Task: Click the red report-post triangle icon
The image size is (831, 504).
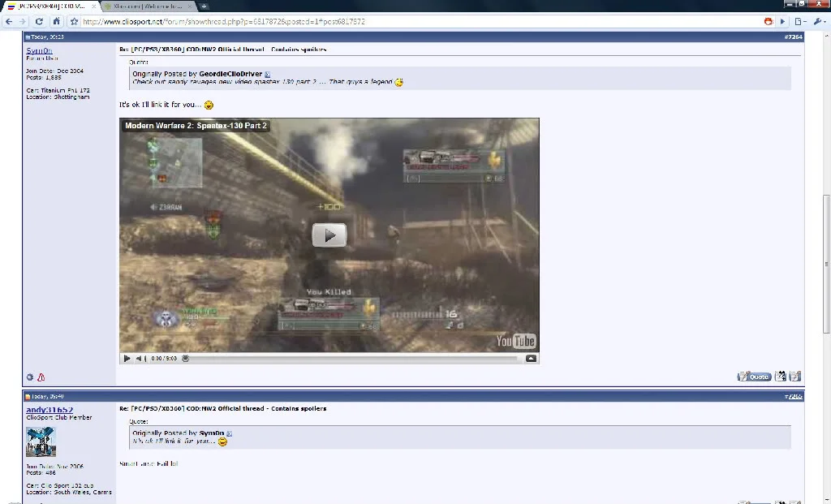Action: (41, 377)
